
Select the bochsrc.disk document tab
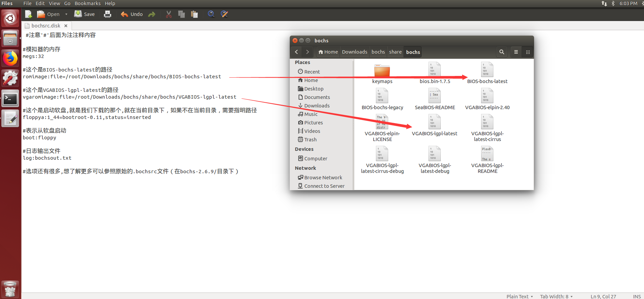[46, 26]
